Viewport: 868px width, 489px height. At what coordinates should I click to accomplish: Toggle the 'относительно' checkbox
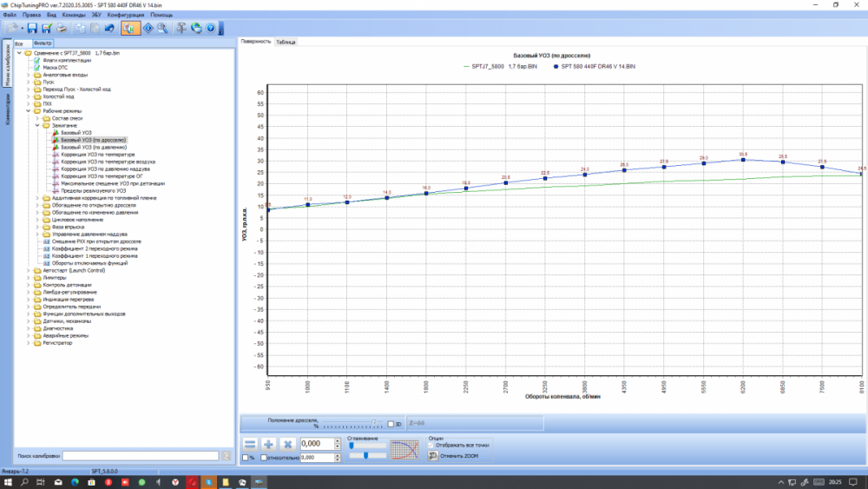[264, 457]
